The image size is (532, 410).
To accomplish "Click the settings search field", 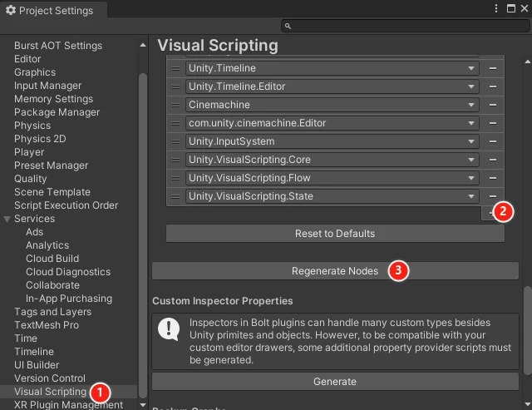I will (x=403, y=27).
